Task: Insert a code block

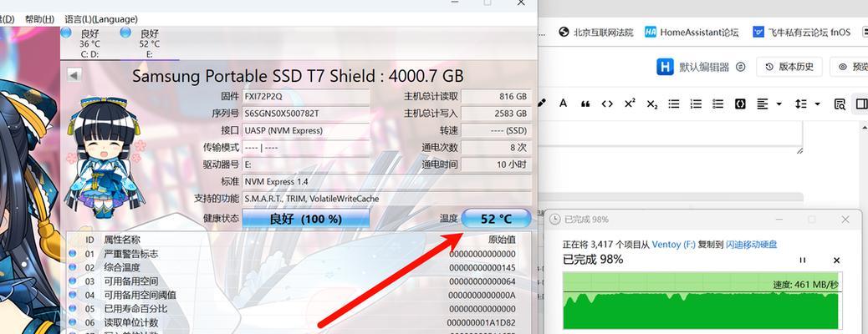Action: point(740,104)
